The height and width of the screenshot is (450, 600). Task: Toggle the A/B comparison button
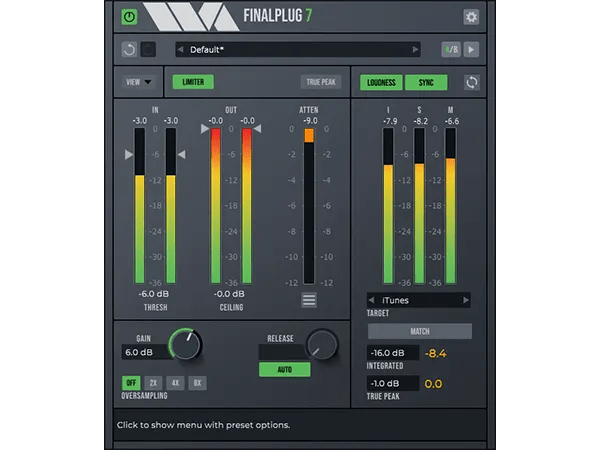(451, 49)
